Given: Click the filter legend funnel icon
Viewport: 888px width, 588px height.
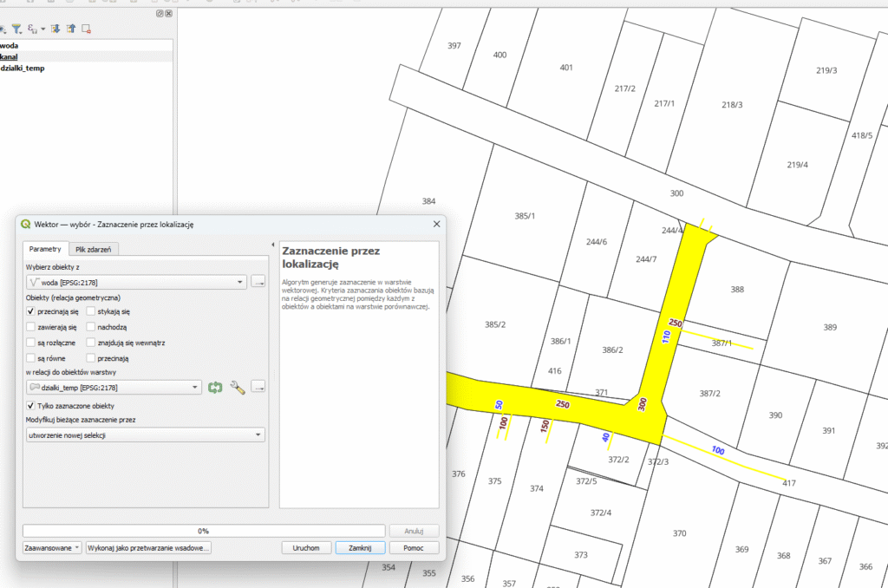Looking at the screenshot, I should pyautogui.click(x=16, y=29).
